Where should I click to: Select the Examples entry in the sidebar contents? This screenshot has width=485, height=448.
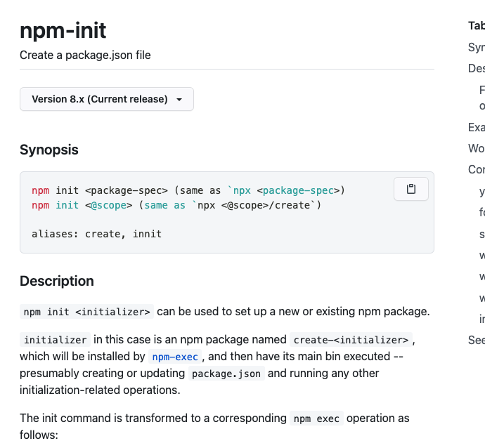point(477,127)
